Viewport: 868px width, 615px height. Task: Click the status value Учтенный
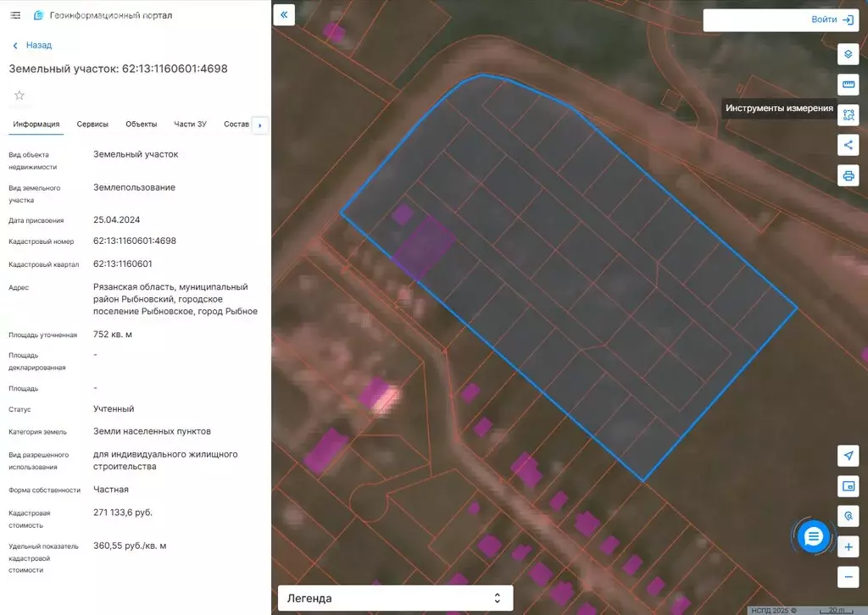click(114, 408)
